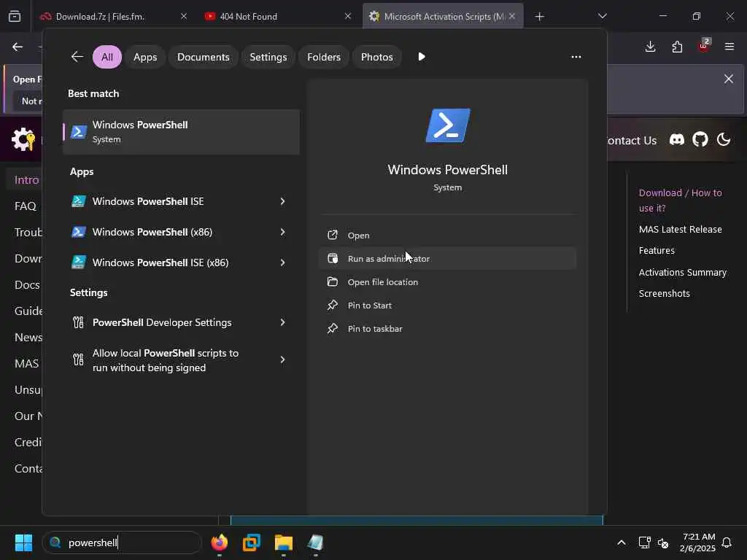Jump to Screenshots section link

point(664,293)
